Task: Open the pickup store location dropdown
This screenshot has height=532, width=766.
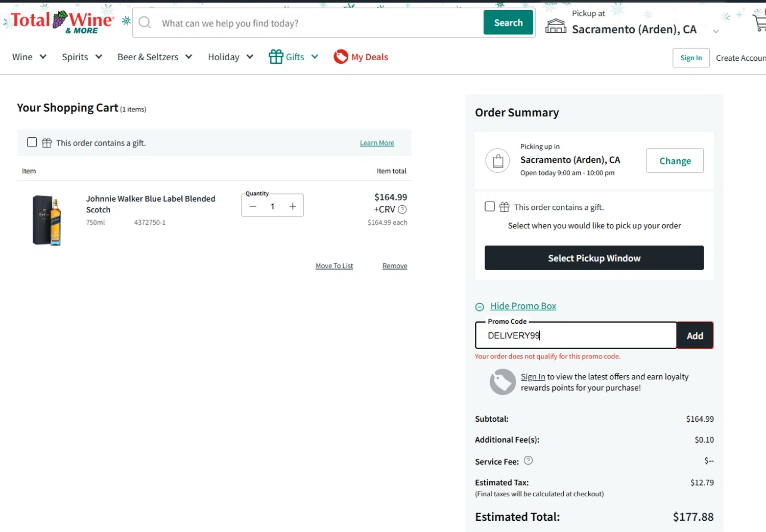Action: click(x=715, y=31)
